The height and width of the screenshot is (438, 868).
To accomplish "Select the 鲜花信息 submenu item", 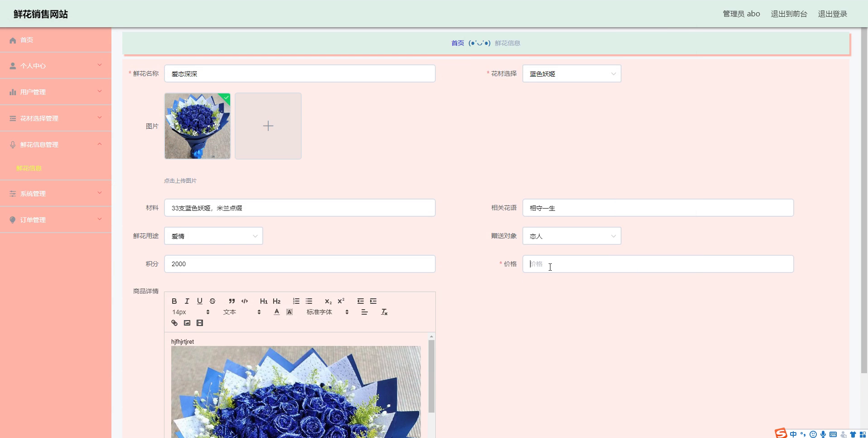I will pos(29,168).
